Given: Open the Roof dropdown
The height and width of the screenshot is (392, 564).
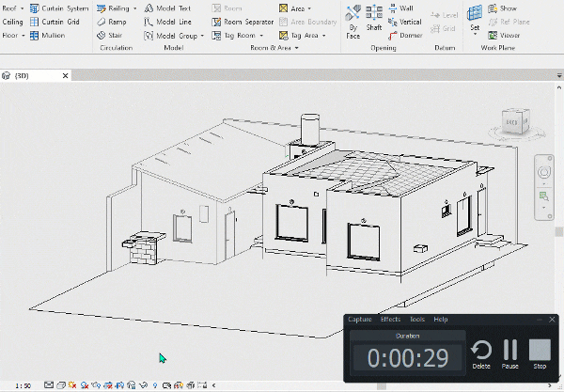Looking at the screenshot, I should [x=22, y=8].
